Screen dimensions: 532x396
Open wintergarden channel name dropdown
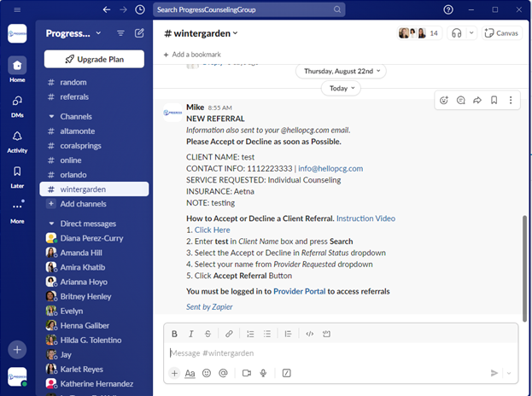(x=201, y=33)
